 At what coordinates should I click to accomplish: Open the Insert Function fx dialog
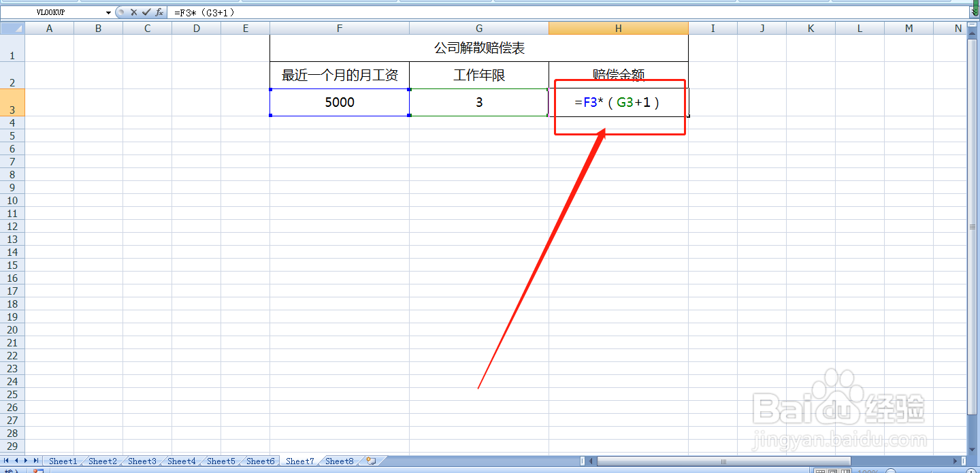click(159, 12)
